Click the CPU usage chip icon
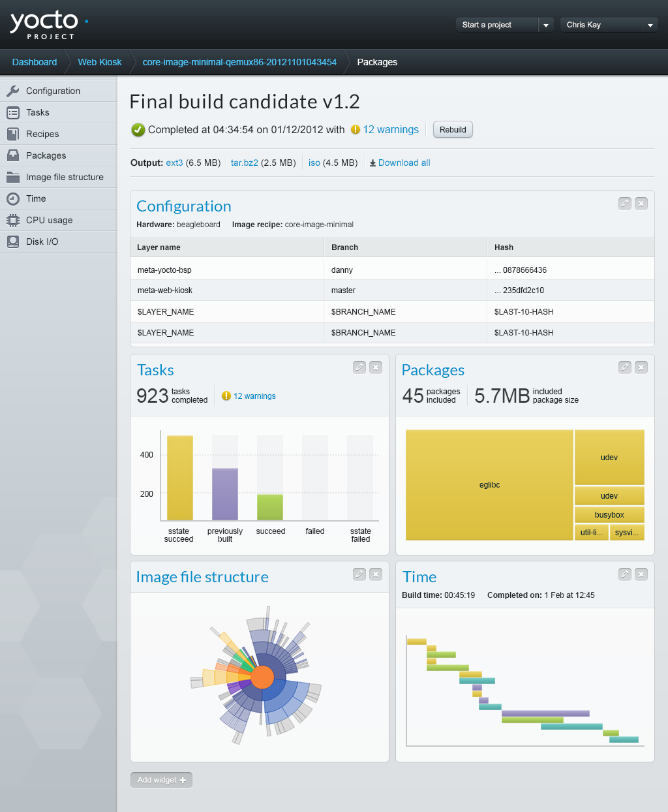This screenshot has height=812, width=668. [13, 221]
